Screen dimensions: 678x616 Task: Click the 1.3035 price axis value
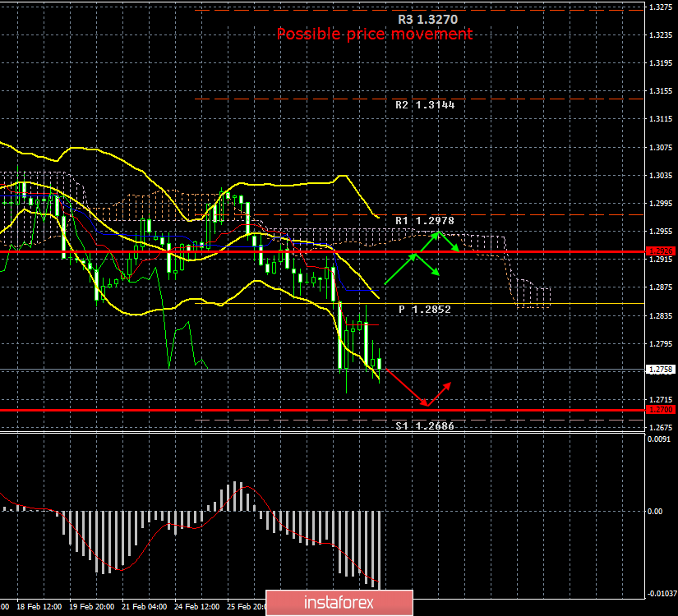[x=661, y=176]
